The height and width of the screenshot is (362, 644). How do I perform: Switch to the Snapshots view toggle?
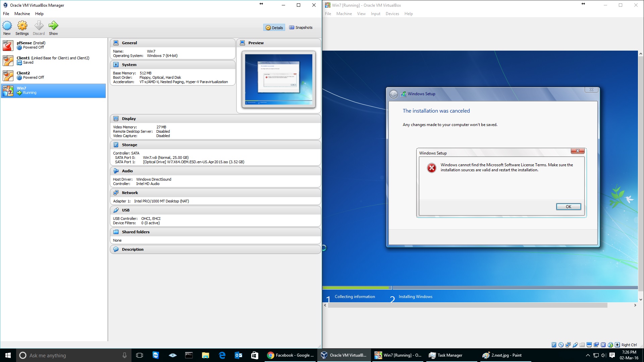(301, 27)
